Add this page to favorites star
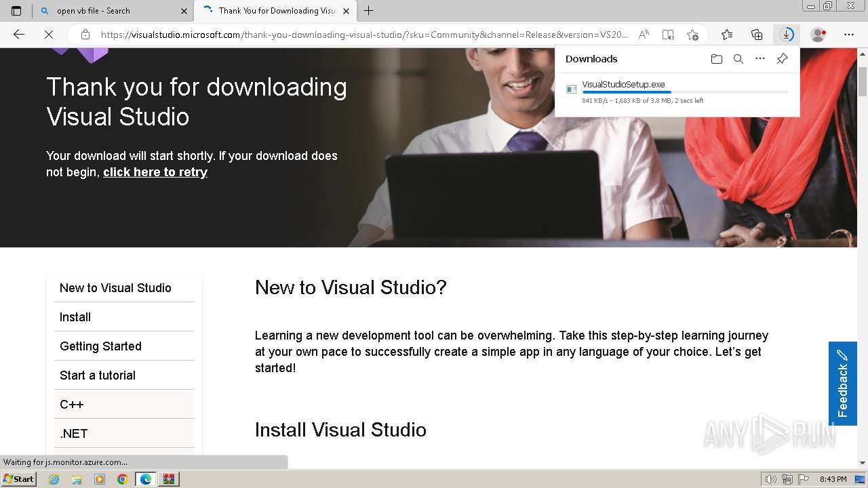 click(x=692, y=35)
